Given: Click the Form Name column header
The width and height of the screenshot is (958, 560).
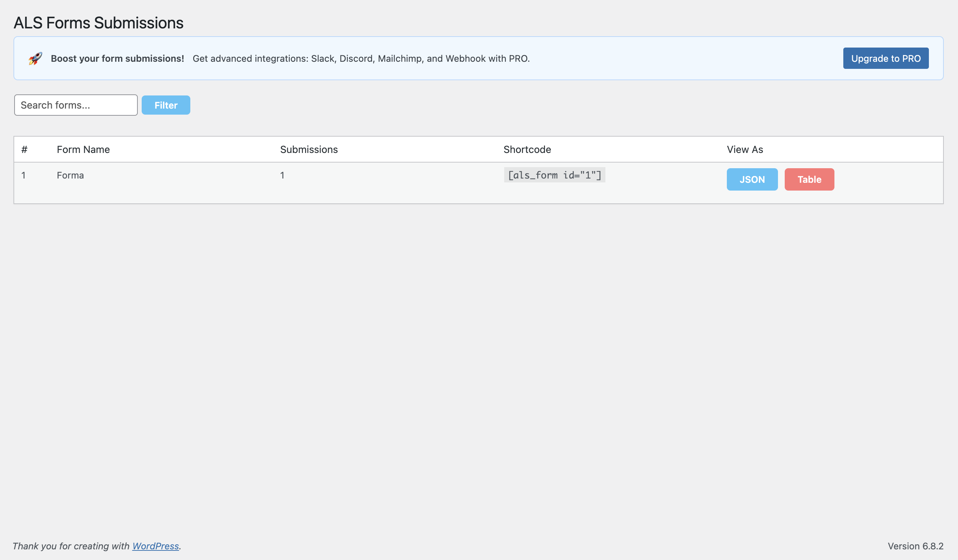Looking at the screenshot, I should click(83, 149).
